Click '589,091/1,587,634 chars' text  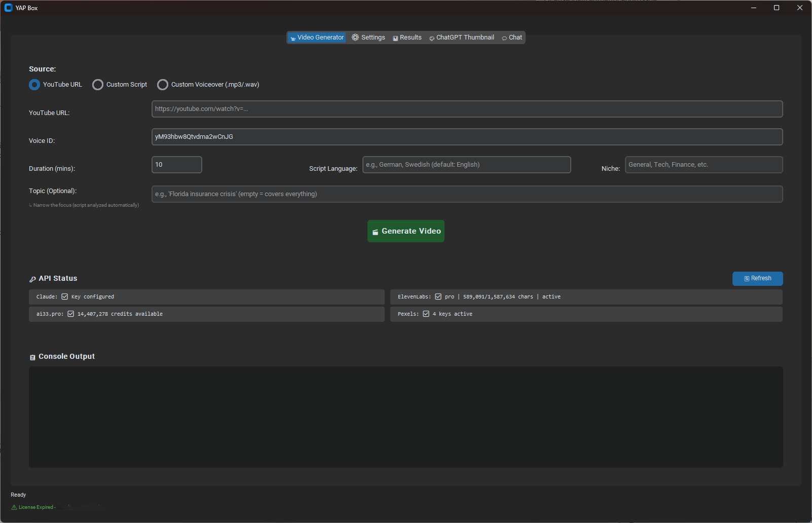pos(498,297)
